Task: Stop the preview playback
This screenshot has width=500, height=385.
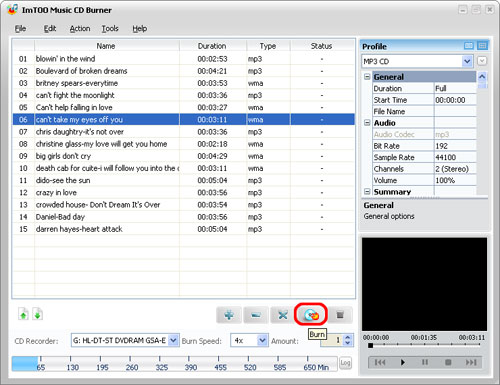Action: 448,362
